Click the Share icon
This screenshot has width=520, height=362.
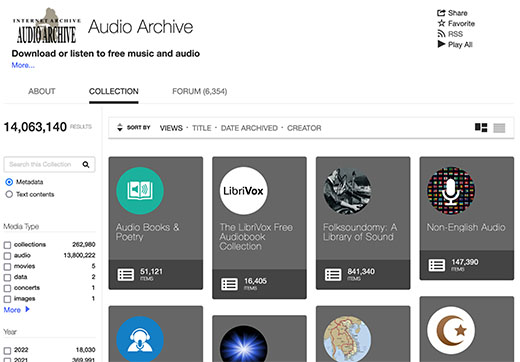(441, 13)
